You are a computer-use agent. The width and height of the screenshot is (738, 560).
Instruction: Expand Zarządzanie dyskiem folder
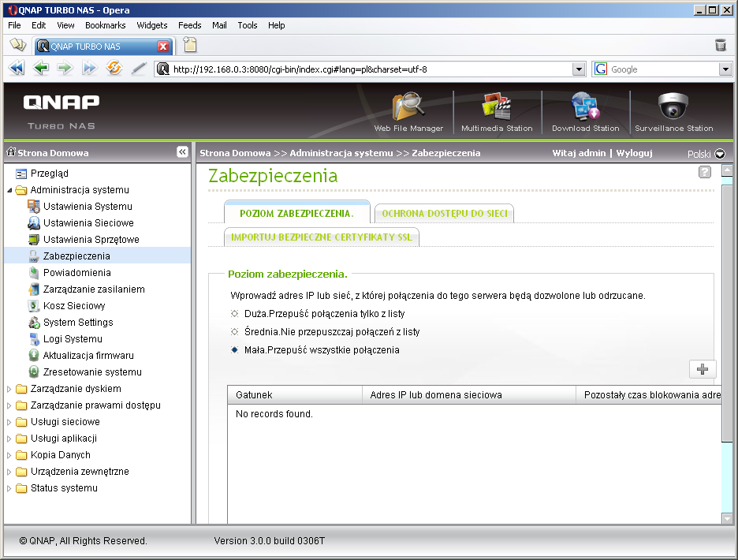pos(9,389)
